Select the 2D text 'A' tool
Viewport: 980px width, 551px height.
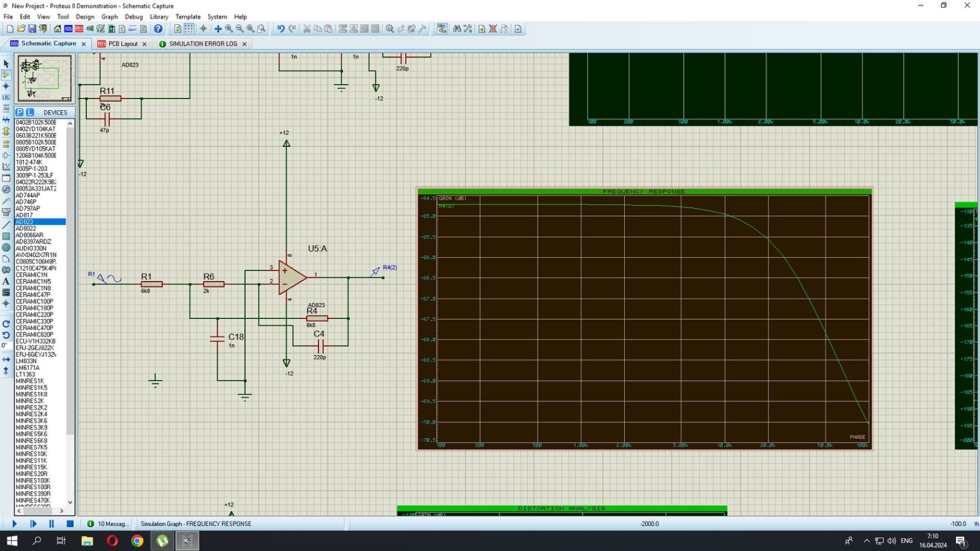pos(6,281)
